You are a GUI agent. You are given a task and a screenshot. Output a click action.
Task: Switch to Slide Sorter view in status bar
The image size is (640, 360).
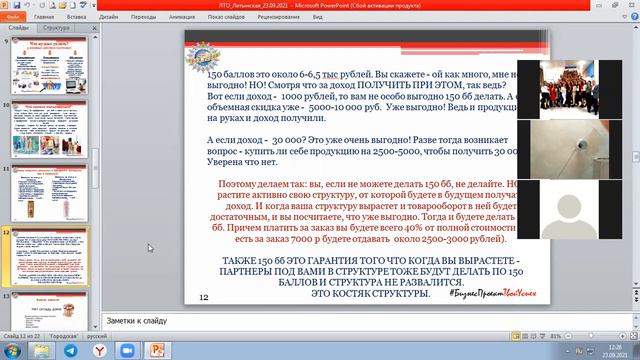(525, 336)
